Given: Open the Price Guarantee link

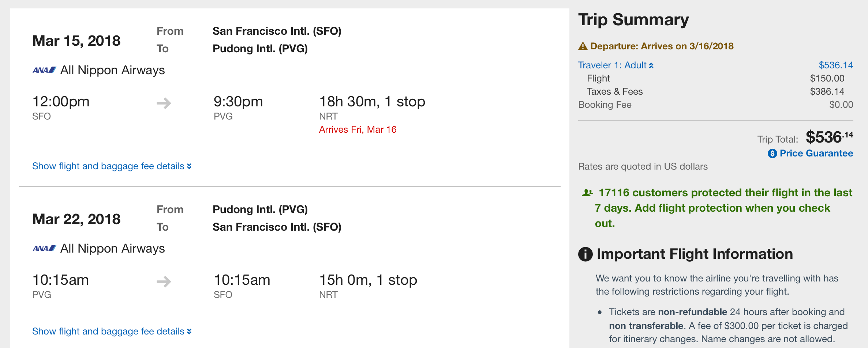Looking at the screenshot, I should (x=816, y=154).
